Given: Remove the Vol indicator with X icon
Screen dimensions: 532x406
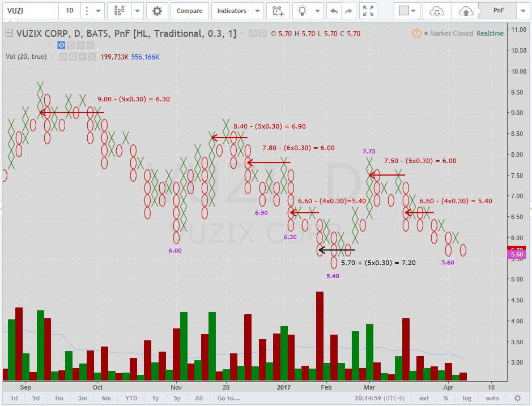Looking at the screenshot, I should point(92,57).
